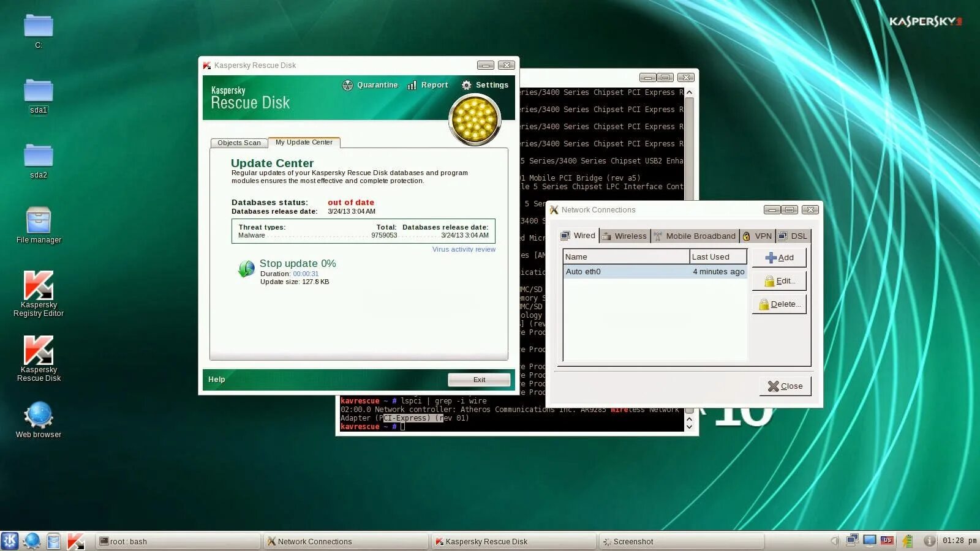This screenshot has height=551, width=980.
Task: Click the Kaspersky taskbar launcher icon
Action: coord(76,541)
